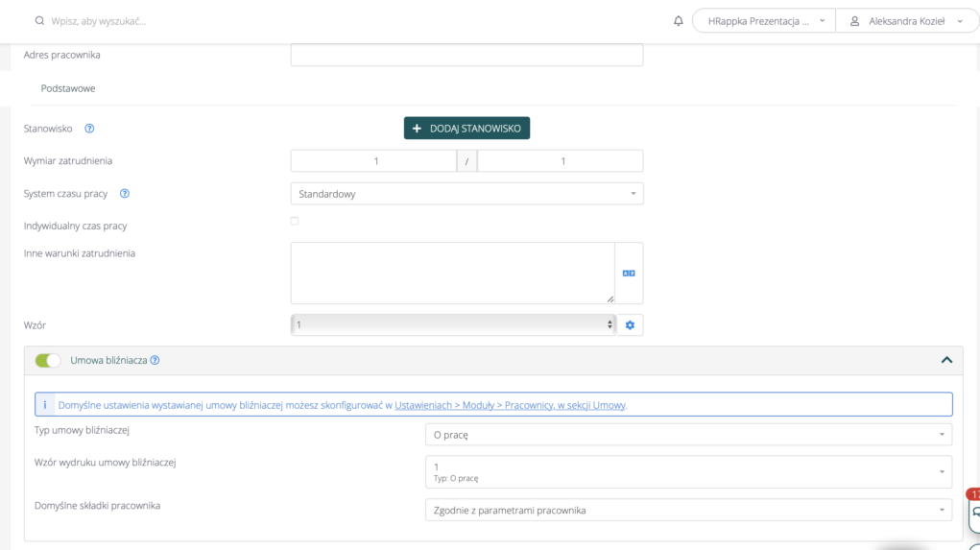Expand Domyślne składki pracownika dropdown

[x=688, y=511]
